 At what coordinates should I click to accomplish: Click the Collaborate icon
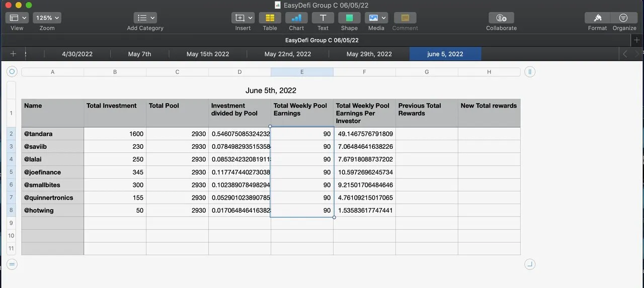tap(501, 18)
